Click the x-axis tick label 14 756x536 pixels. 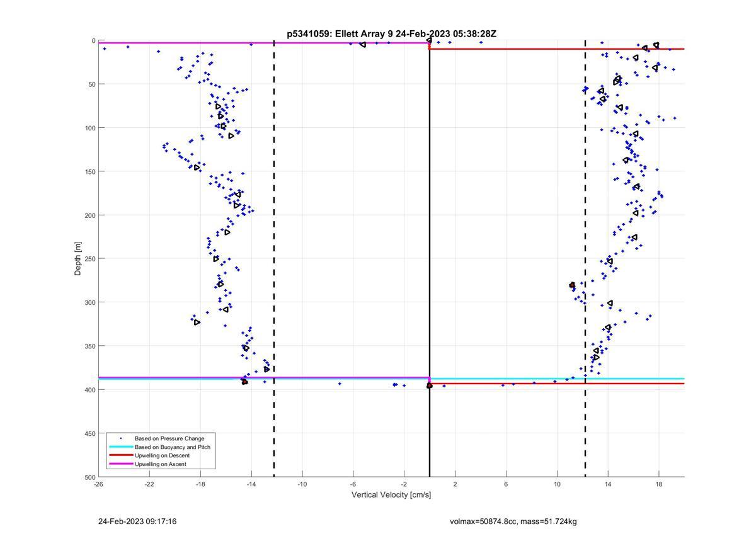[608, 484]
